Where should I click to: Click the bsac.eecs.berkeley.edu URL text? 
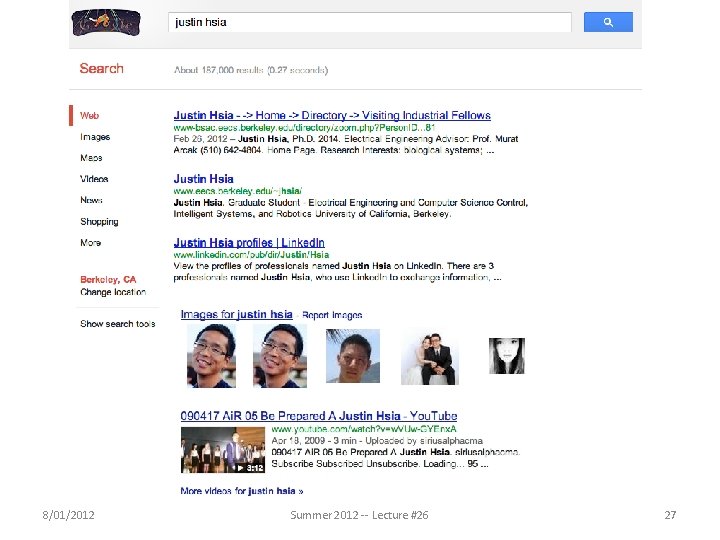(x=304, y=128)
